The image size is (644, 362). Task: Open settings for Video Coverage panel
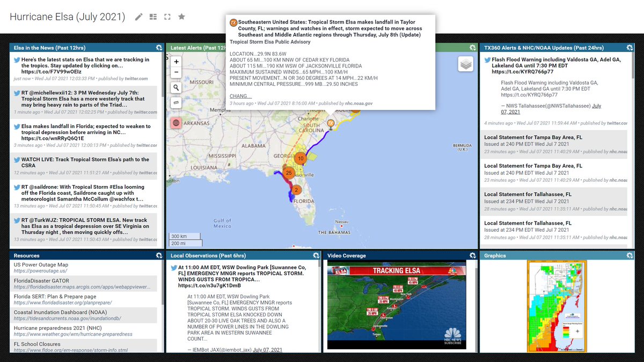coord(472,256)
